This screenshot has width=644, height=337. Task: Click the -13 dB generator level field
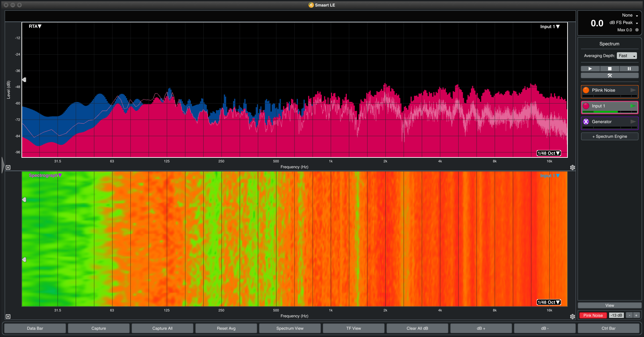616,315
